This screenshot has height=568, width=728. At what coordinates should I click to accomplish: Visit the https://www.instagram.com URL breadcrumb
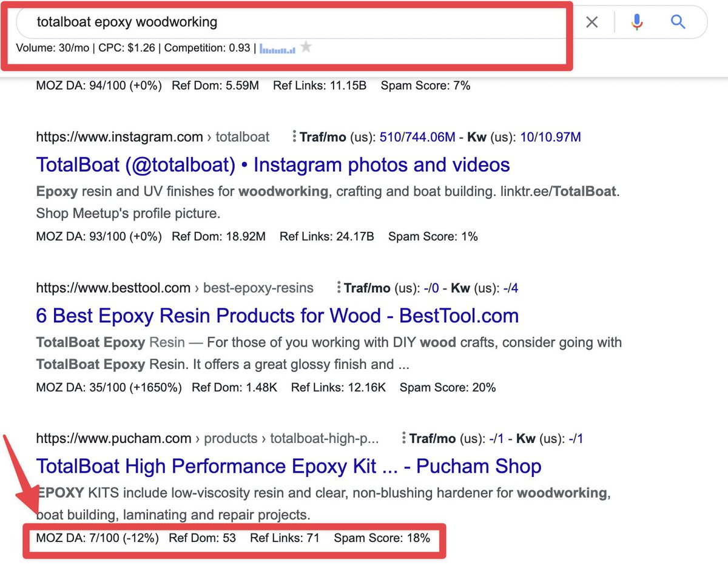pyautogui.click(x=120, y=137)
